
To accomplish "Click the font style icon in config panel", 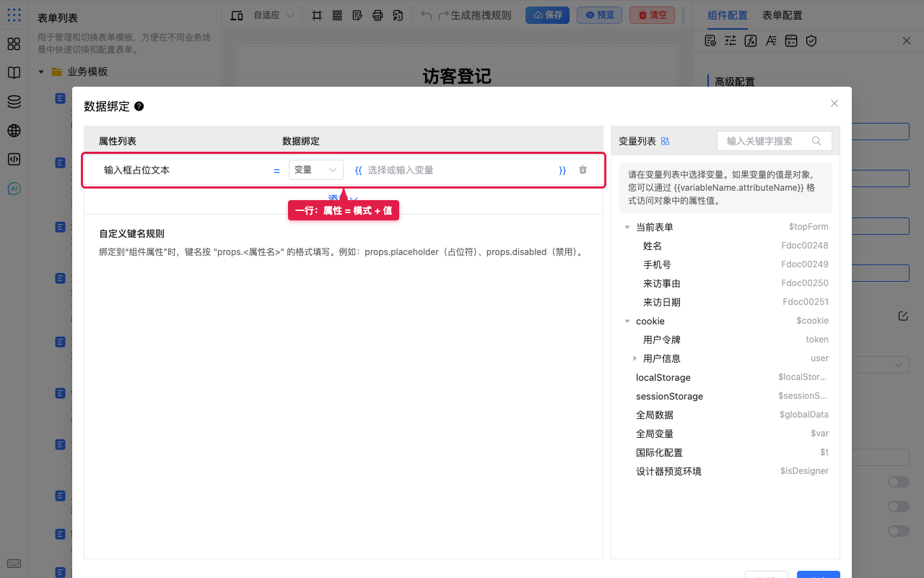I will coord(771,40).
